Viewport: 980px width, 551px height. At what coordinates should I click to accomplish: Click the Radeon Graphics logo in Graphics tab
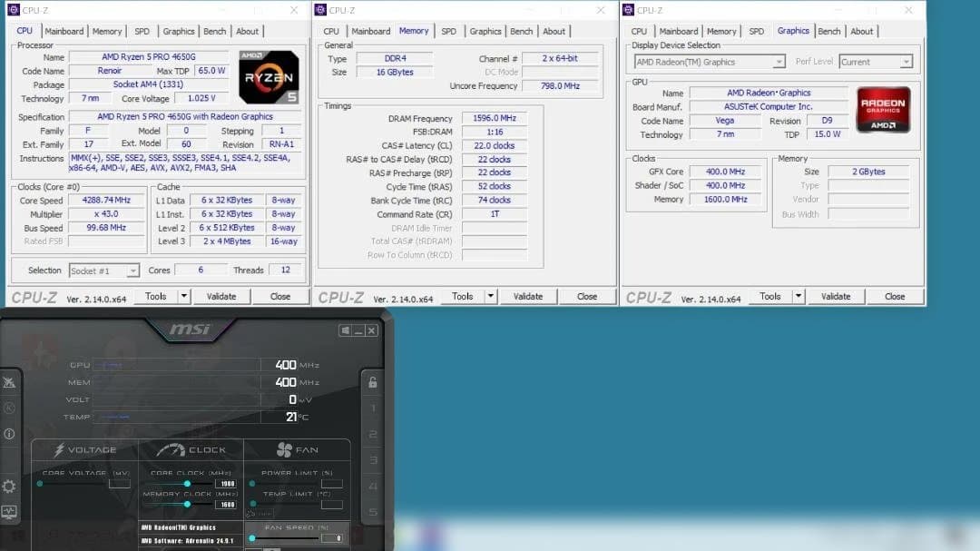883,110
